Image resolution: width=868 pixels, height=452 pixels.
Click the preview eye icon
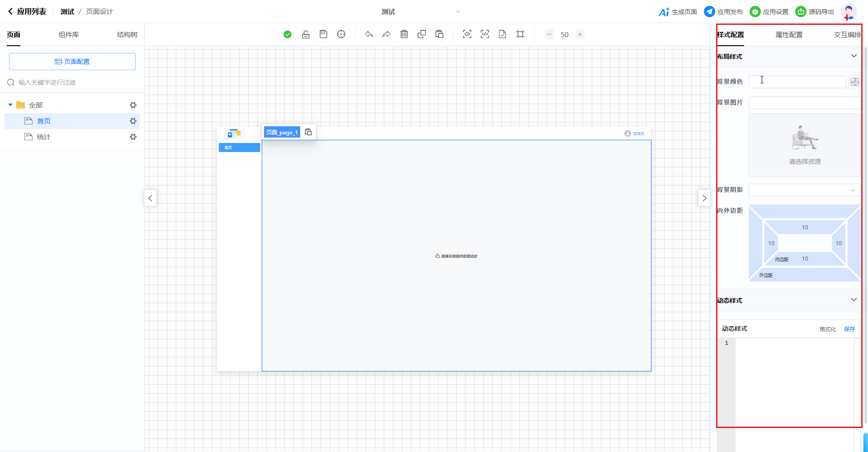click(467, 34)
